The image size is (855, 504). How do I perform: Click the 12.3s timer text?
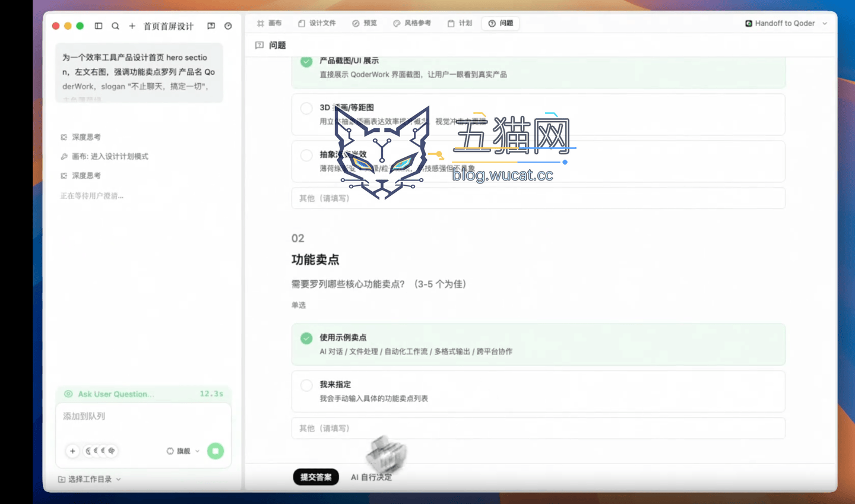coord(211,394)
